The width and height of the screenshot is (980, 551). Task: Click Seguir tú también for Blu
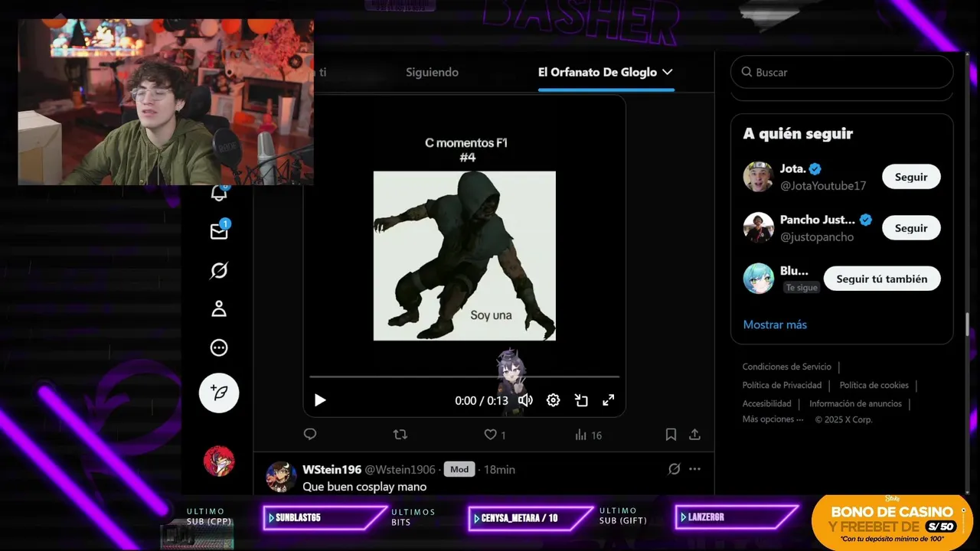[882, 279]
